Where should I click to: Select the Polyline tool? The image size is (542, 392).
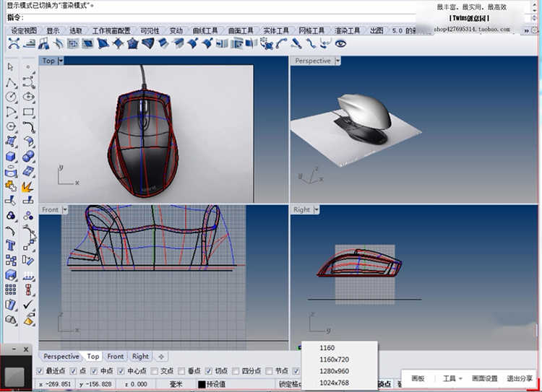coord(11,82)
